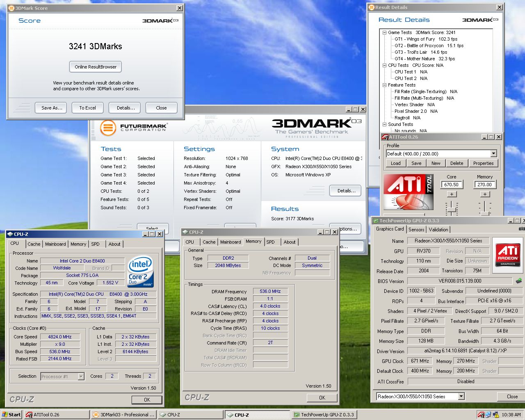Click OK in the CPU-Z Memory window

322,397
